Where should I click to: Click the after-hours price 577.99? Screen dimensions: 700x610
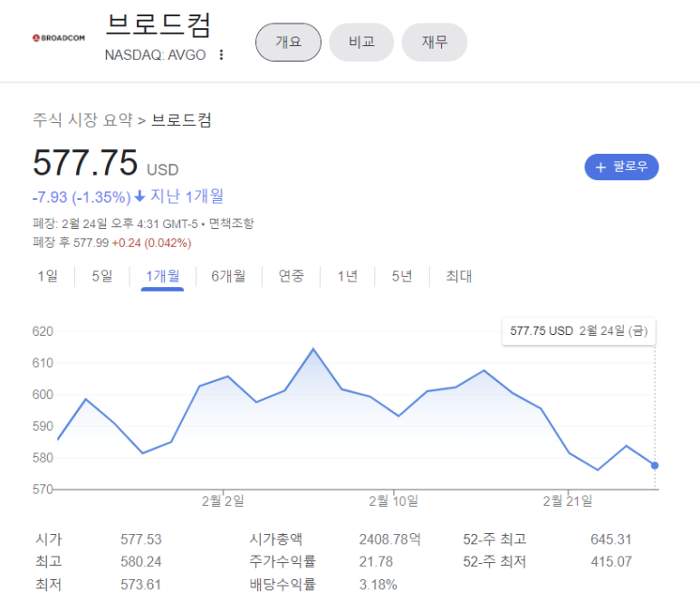pos(91,243)
